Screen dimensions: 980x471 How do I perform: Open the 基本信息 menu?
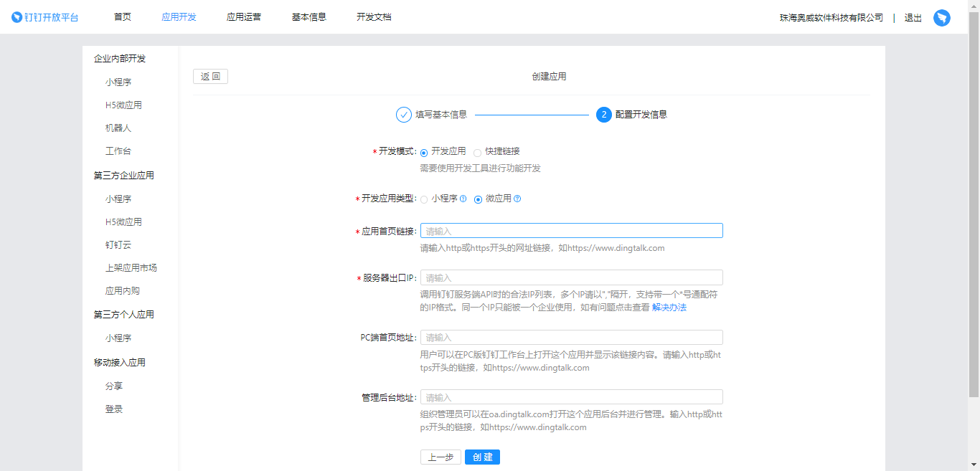[308, 16]
